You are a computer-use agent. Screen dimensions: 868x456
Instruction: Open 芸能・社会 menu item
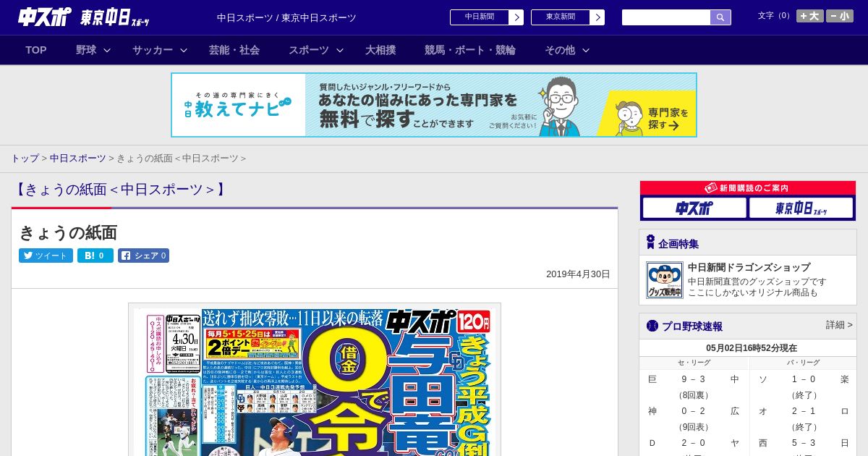click(x=234, y=50)
